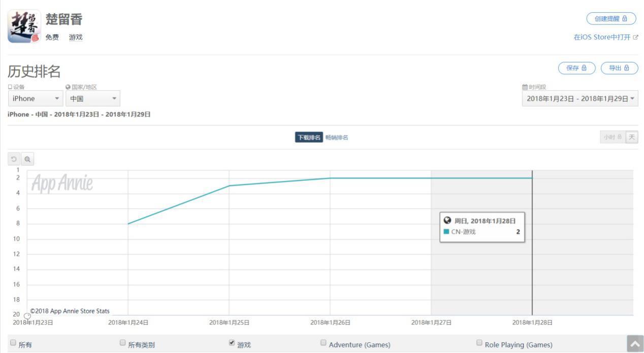Click the chart zoom magnifier icon
Image resolution: width=644 pixels, height=353 pixels.
pyautogui.click(x=27, y=159)
